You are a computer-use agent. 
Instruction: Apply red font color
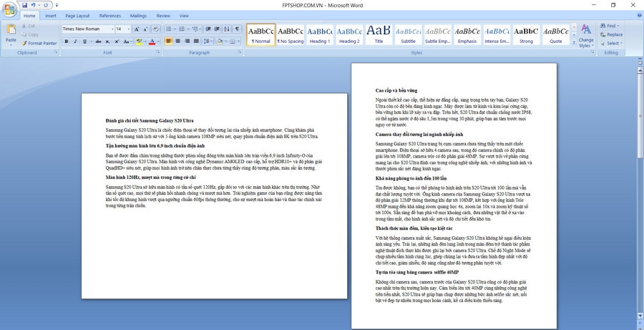152,42
